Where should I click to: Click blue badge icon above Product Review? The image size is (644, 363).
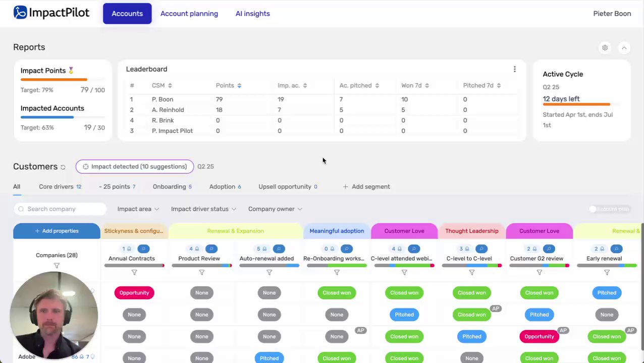211,249
